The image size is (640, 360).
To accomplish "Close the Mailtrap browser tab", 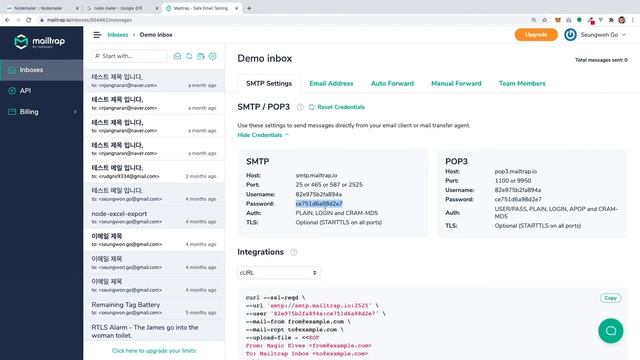I will pos(236,8).
